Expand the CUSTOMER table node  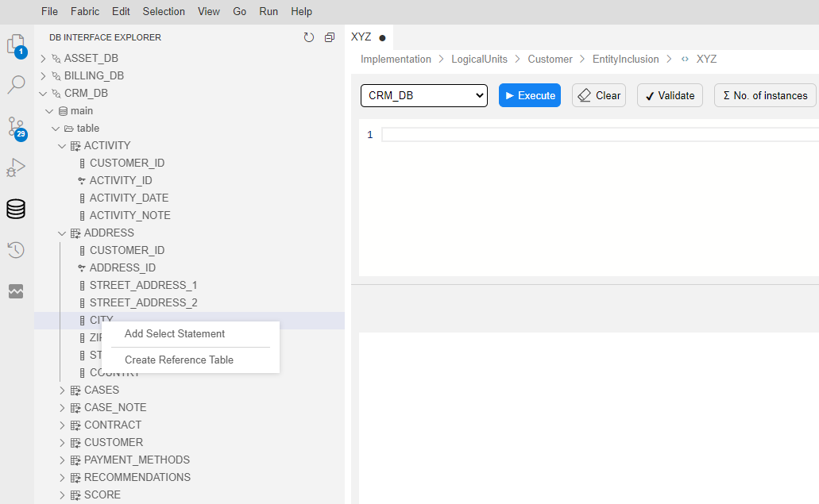[63, 443]
